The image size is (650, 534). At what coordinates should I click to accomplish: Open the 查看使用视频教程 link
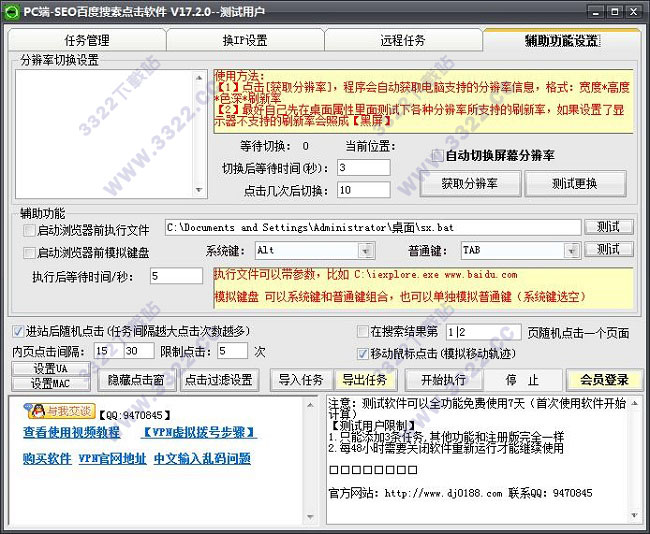coord(72,432)
